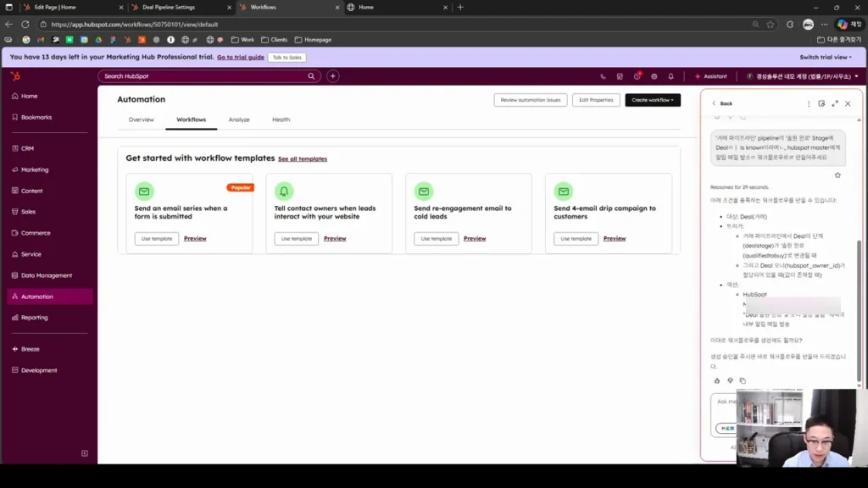Open the Gmail bookmark icon
The image size is (868, 488).
[x=41, y=40]
